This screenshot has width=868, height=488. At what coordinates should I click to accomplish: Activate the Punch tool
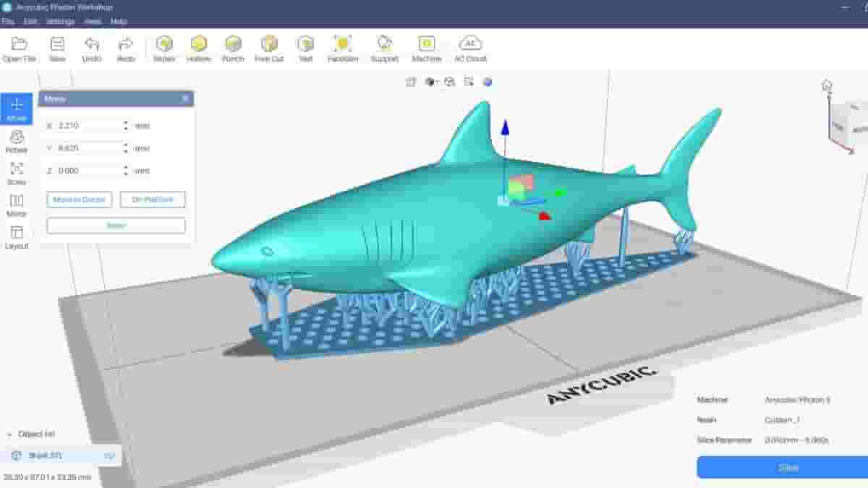pos(234,48)
